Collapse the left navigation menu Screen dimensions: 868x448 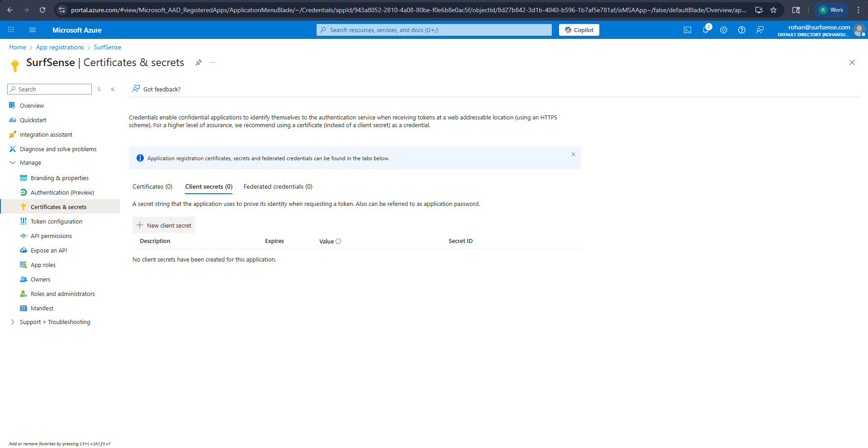113,89
